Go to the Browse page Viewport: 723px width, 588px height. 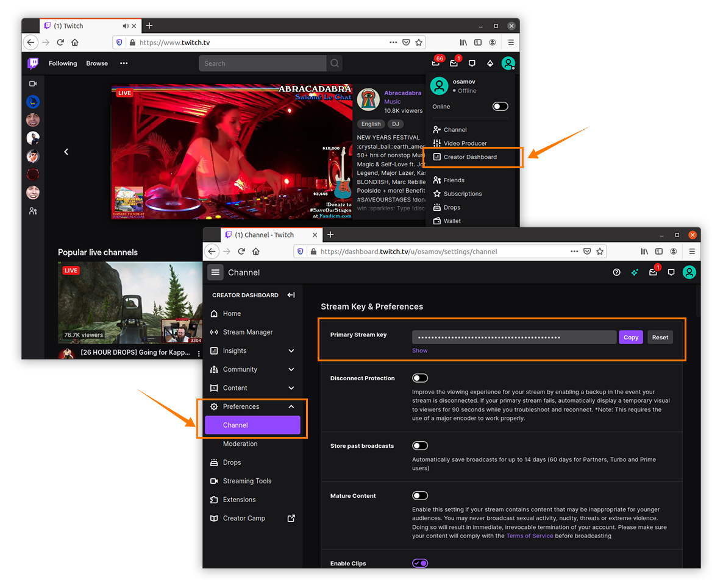pyautogui.click(x=97, y=63)
